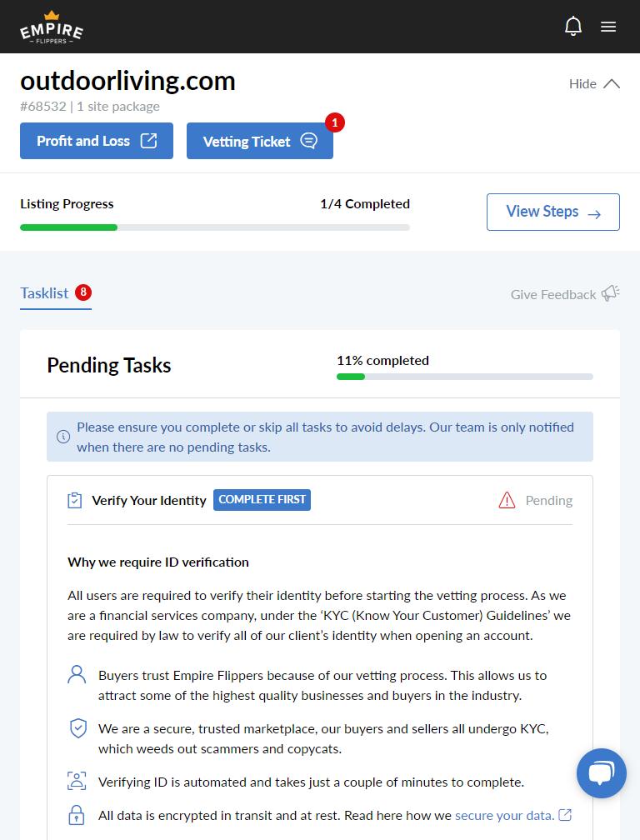Screen dimensions: 640x840
Task: Click the Empire Flippers logo
Action: click(52, 27)
